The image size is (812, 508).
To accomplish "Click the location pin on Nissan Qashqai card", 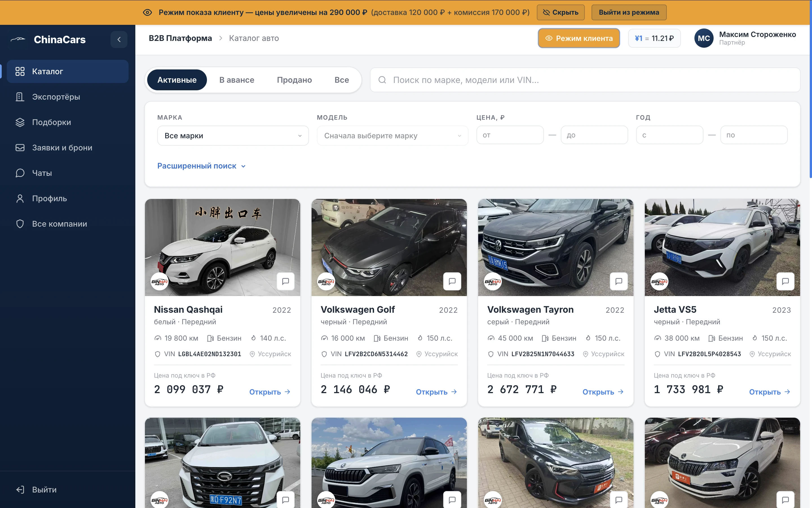I will coord(252,354).
